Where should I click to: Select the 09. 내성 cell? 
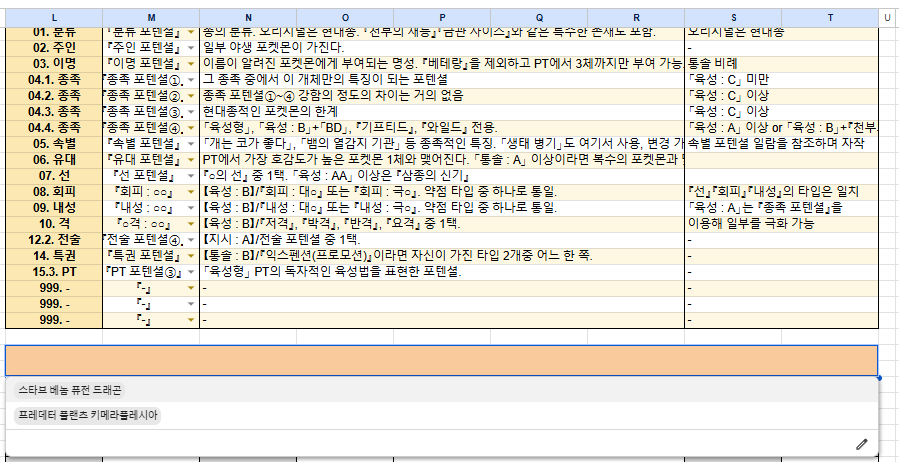(x=54, y=208)
